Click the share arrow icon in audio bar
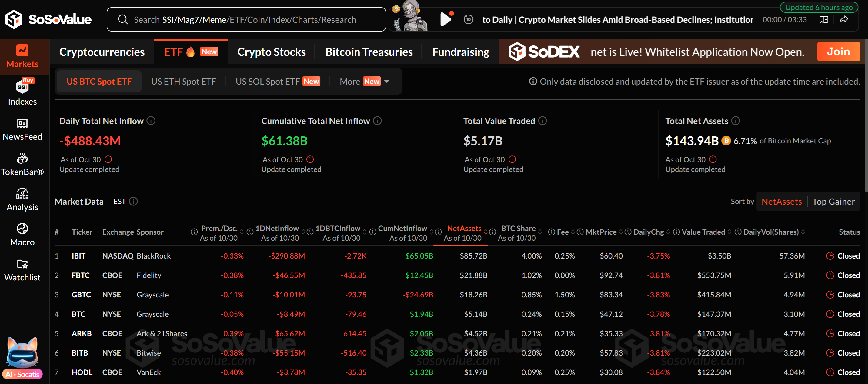 tap(843, 19)
